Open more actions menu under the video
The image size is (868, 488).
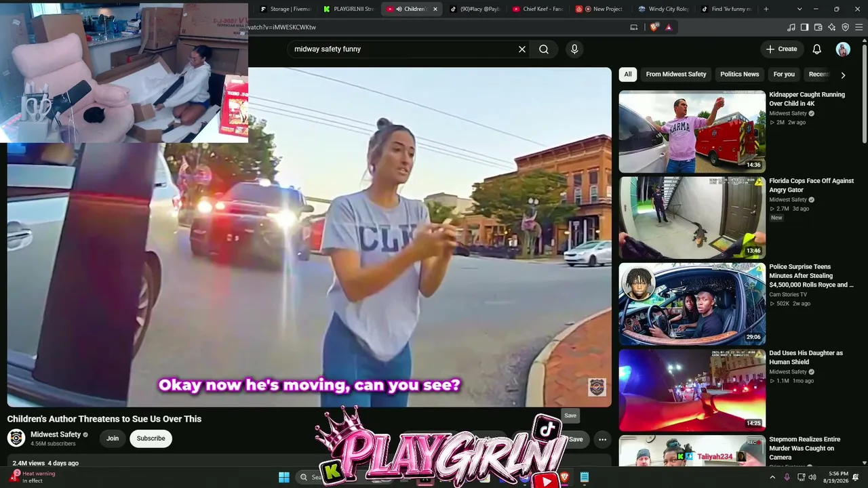click(602, 439)
